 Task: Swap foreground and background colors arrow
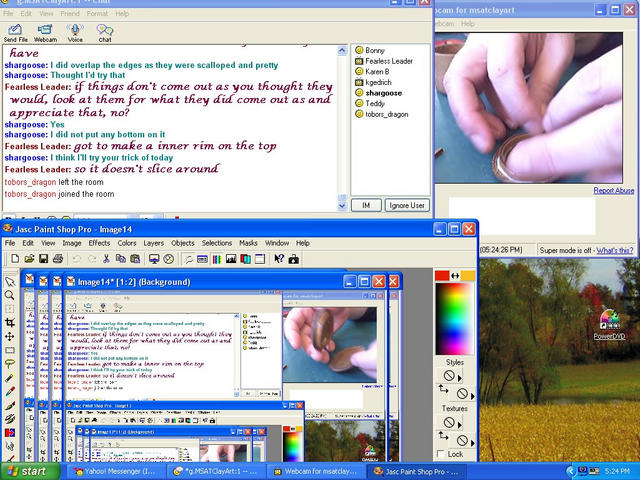click(x=455, y=276)
